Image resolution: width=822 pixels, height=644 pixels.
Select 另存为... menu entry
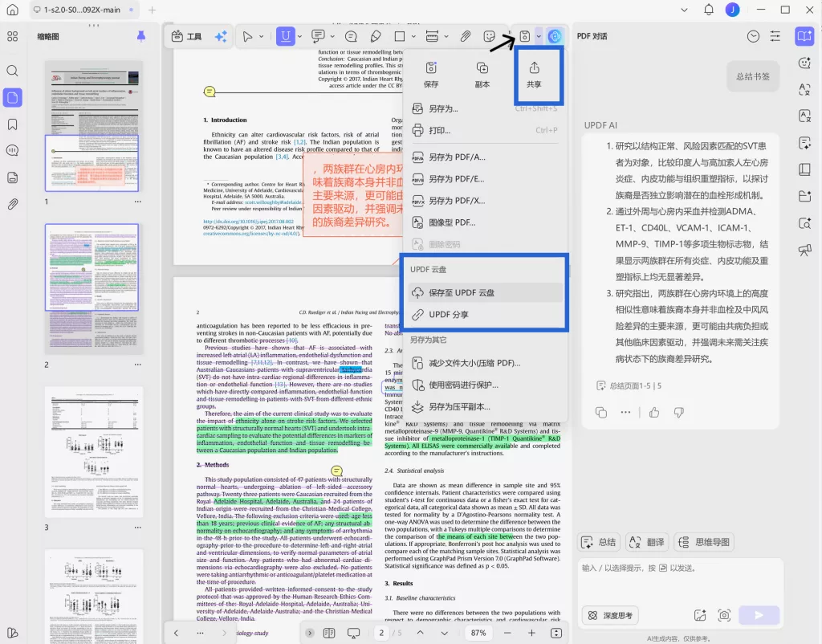point(486,108)
